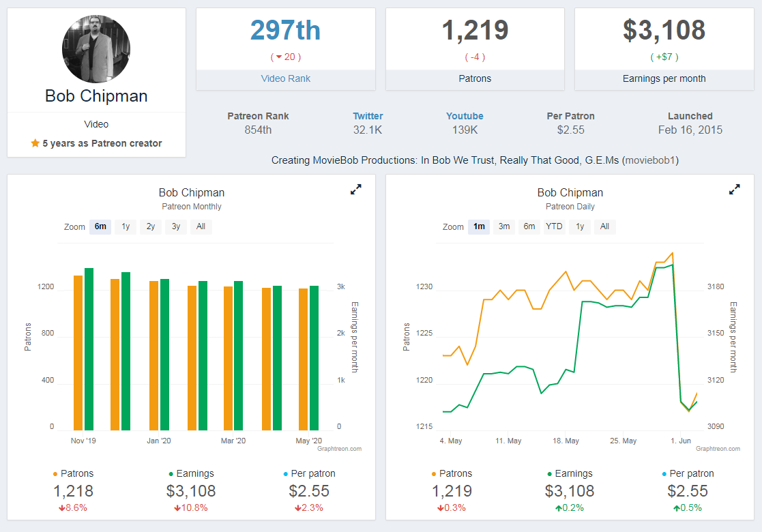
Task: Open the Twitter link
Action: click(x=368, y=116)
